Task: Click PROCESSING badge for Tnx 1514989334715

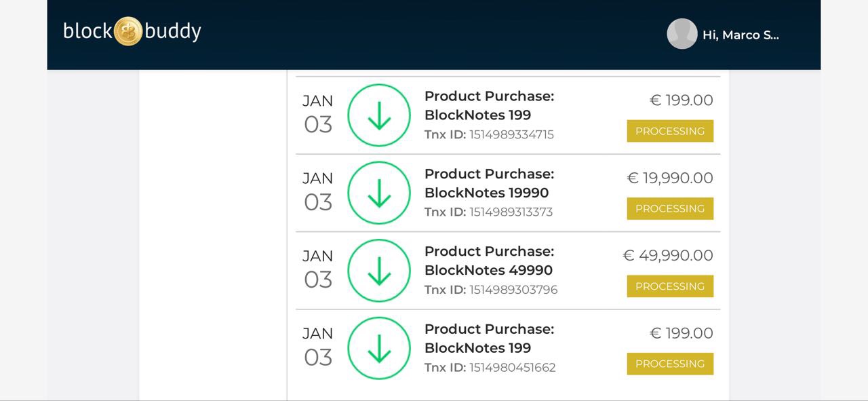Action: pos(669,131)
